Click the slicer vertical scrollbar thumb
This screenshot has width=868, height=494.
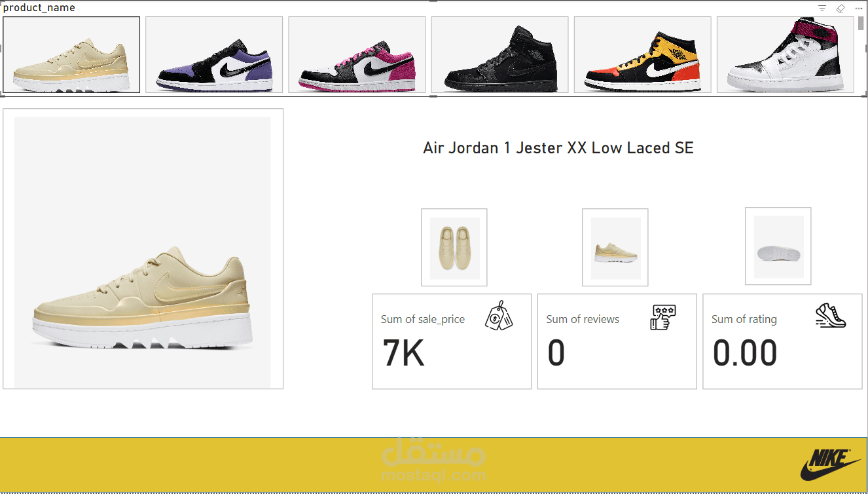point(861,24)
